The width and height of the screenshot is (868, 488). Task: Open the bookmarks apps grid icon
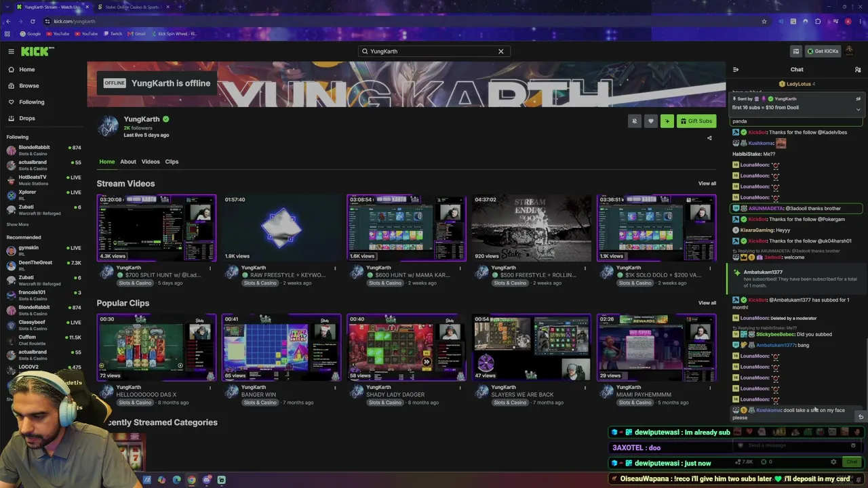7,34
